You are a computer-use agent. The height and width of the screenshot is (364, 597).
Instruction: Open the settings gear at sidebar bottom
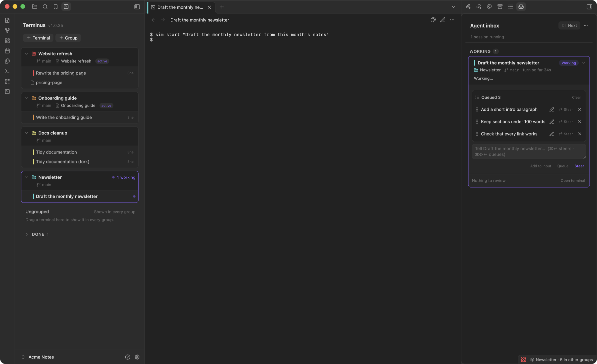137,357
